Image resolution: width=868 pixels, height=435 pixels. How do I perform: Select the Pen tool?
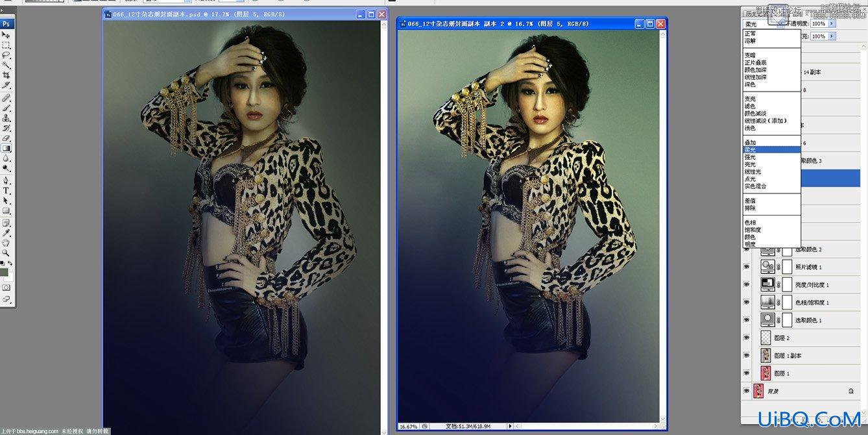point(6,180)
